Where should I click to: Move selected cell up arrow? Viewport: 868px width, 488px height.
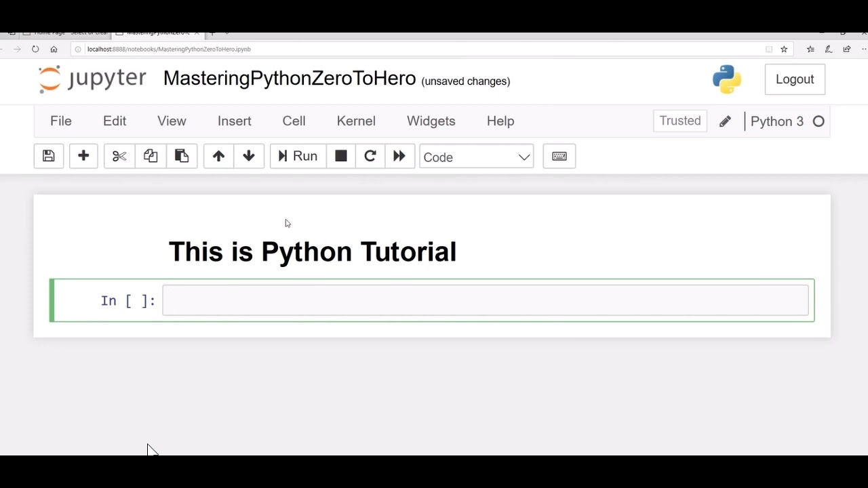218,157
